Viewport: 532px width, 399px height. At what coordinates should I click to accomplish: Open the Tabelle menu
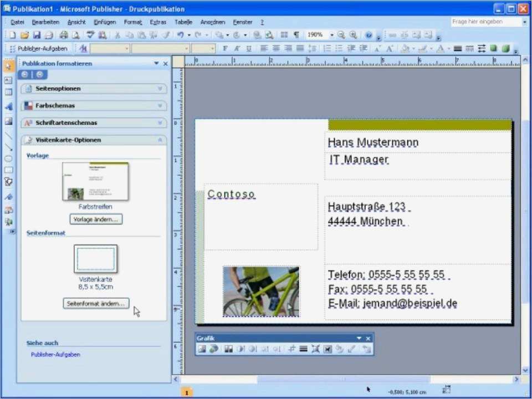183,22
